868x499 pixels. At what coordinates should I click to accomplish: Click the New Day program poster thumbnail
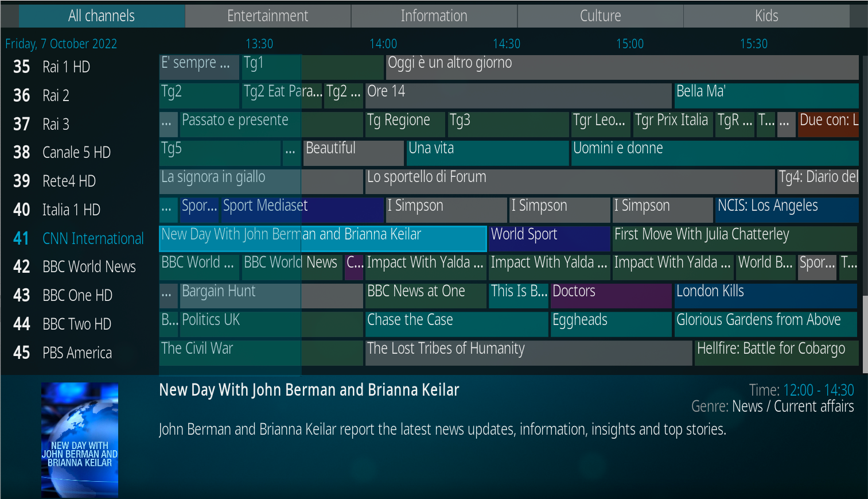79,439
